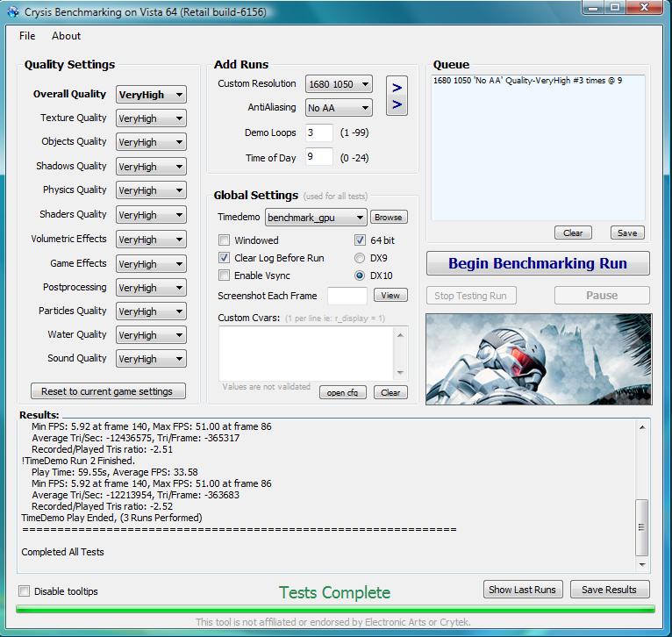Click 'TimeDemo Play Ended, (3 Runs Performed)' line
This screenshot has width=672, height=637.
click(111, 518)
